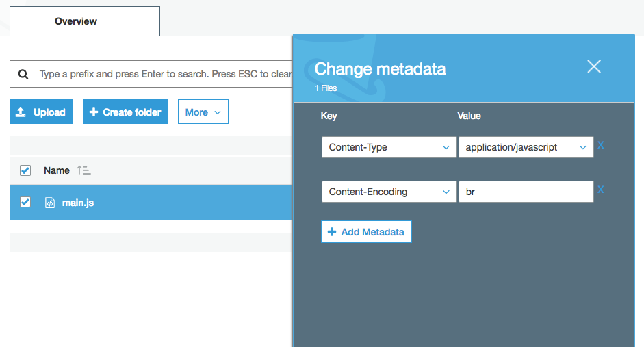This screenshot has height=347, width=644.
Task: Click the Name column header
Action: point(57,170)
